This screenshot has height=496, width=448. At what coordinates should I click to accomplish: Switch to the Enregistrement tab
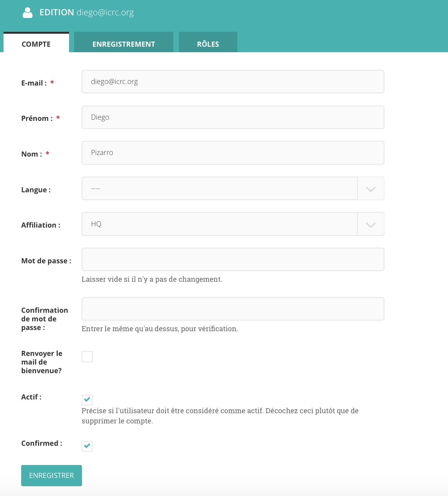point(124,44)
